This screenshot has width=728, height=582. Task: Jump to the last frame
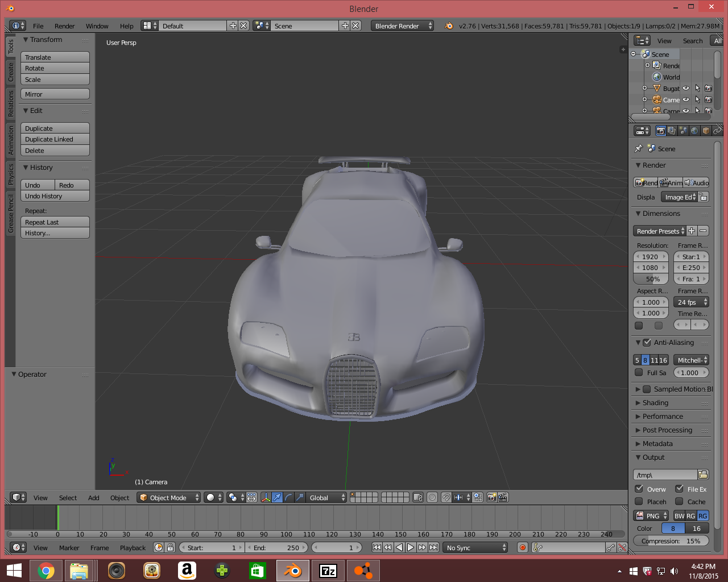pyautogui.click(x=433, y=547)
